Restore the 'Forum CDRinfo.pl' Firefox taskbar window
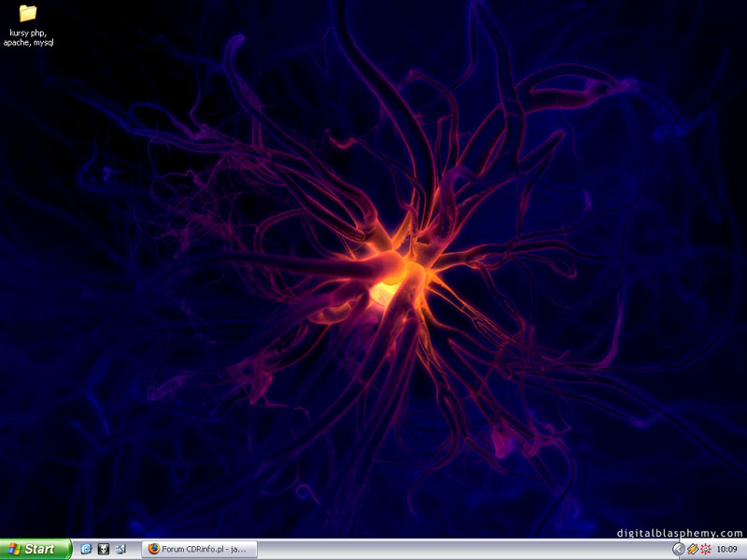This screenshot has height=560, width=747. [x=199, y=549]
